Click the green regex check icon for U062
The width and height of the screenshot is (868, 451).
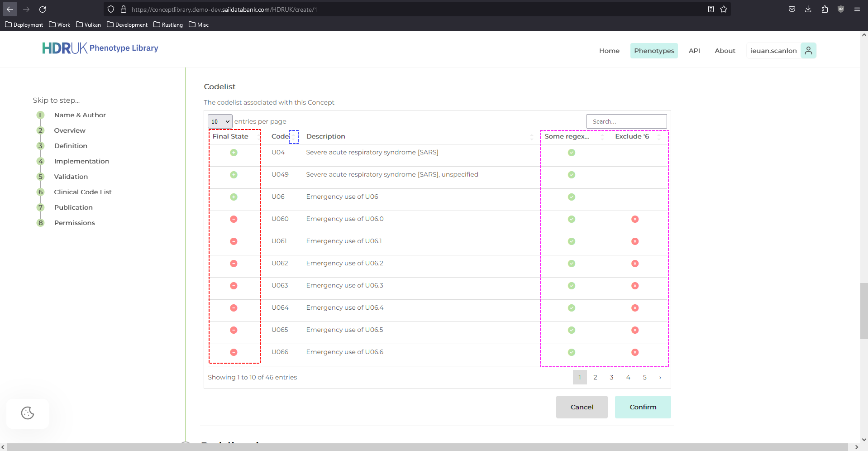click(x=572, y=264)
